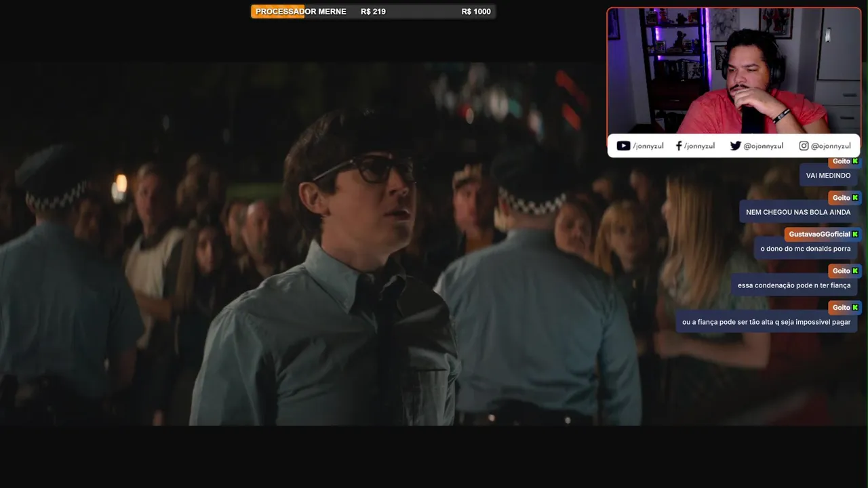Click the message NEM CHEGOU NAS BOLA AINDA
868x488 pixels.
point(798,212)
